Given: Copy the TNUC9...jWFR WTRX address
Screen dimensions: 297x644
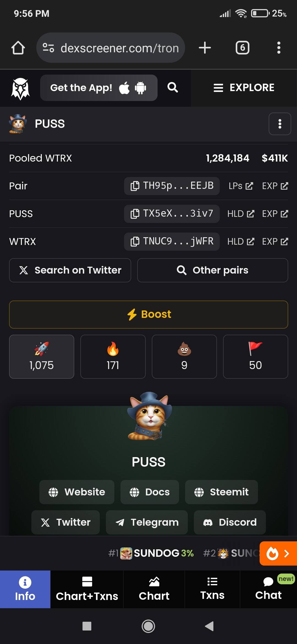Looking at the screenshot, I should point(172,241).
